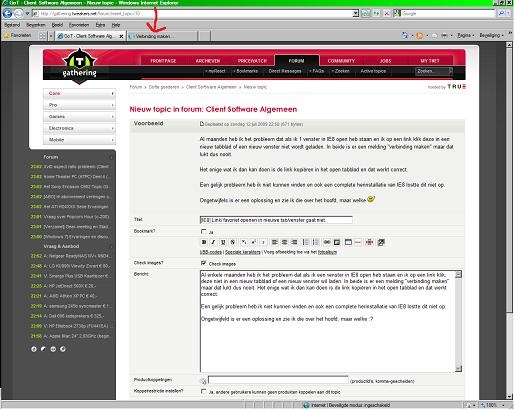Open the Pagina dropdown in the command bar
Screen dimensions: 514x410
(465, 35)
